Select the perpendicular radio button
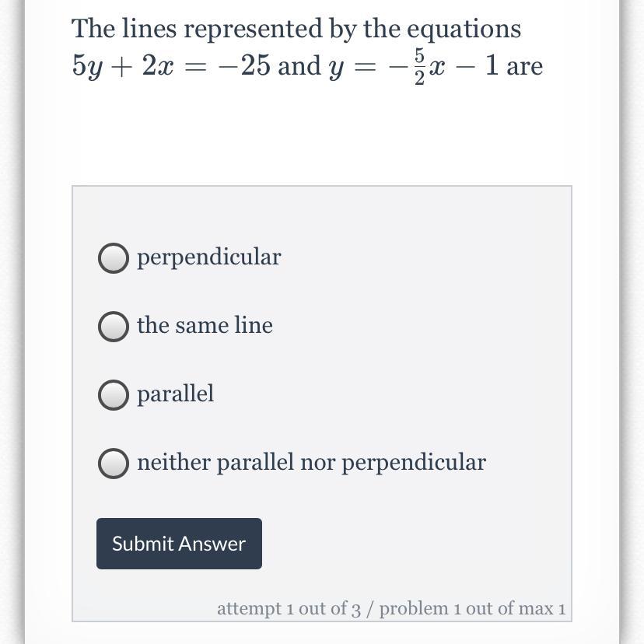Viewport: 644px width, 644px height. [x=114, y=258]
